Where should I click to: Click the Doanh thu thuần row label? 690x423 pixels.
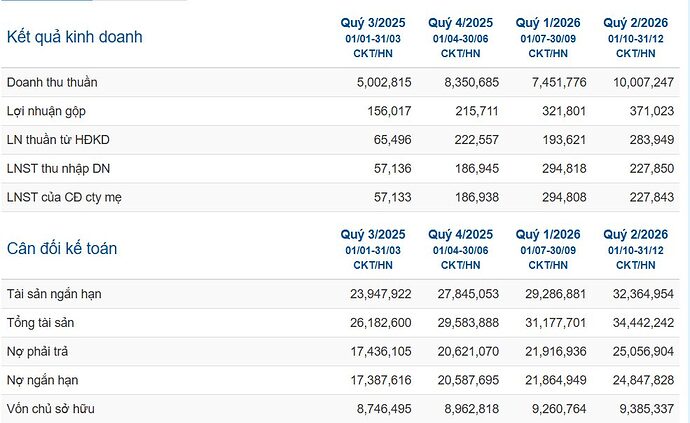[52, 82]
